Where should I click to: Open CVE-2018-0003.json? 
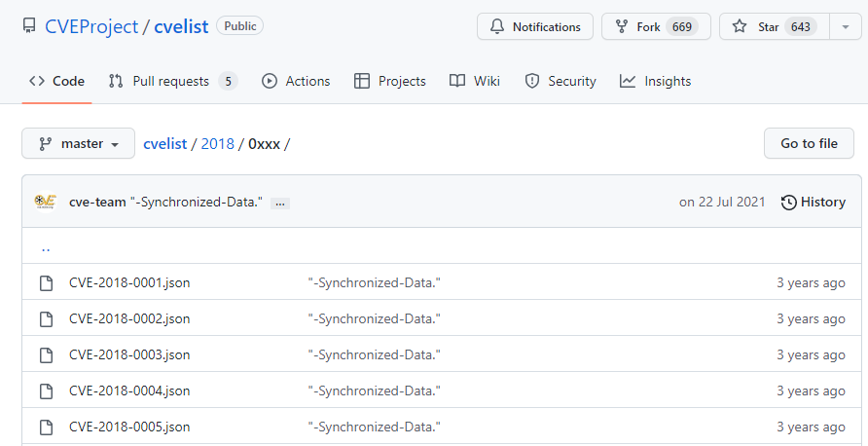click(129, 355)
